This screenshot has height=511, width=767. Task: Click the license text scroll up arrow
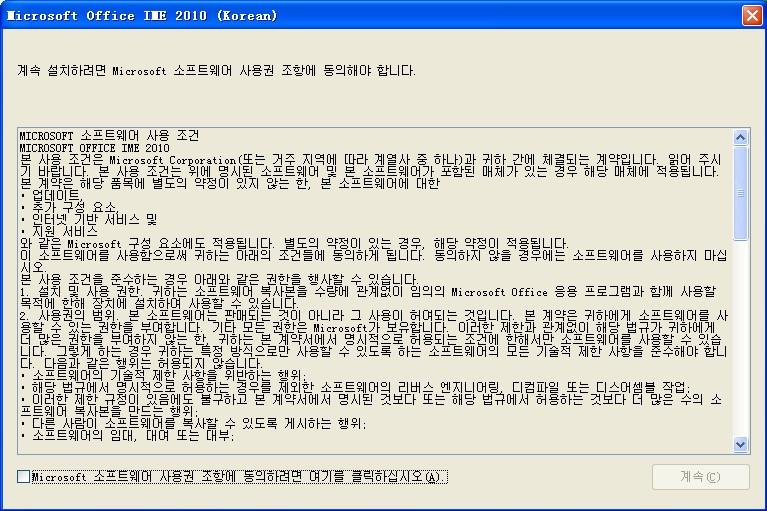[741, 138]
